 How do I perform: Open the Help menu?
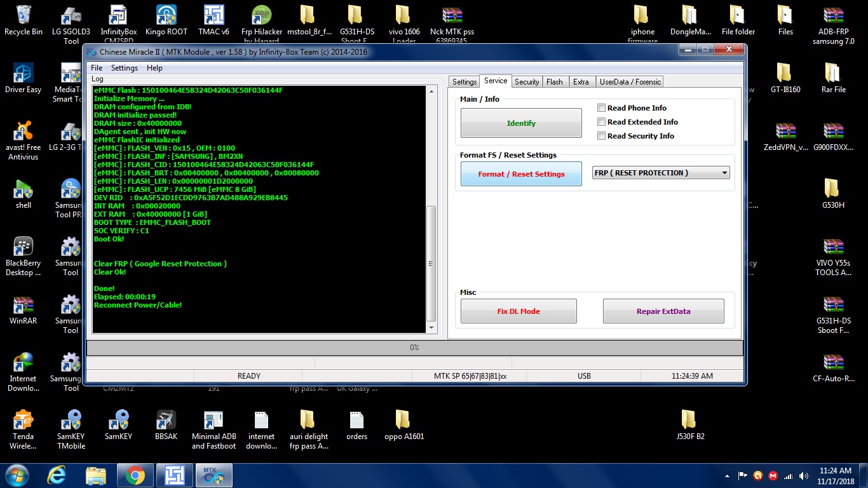point(154,68)
